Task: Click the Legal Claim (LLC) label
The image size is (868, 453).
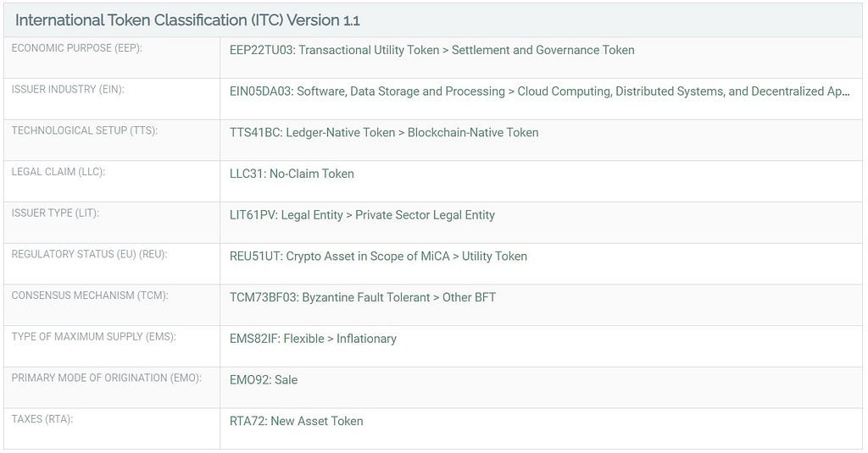Action: (58, 172)
